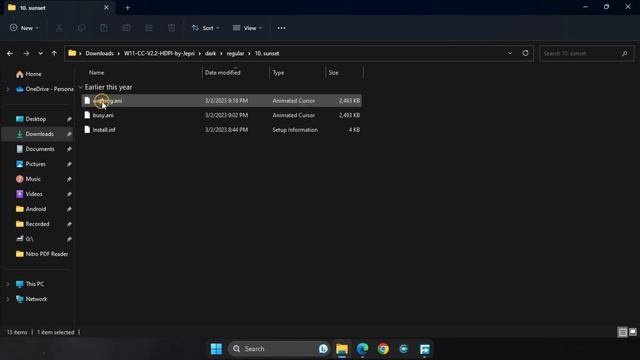
Task: Switch to large thumbnails view layout
Action: (633, 332)
